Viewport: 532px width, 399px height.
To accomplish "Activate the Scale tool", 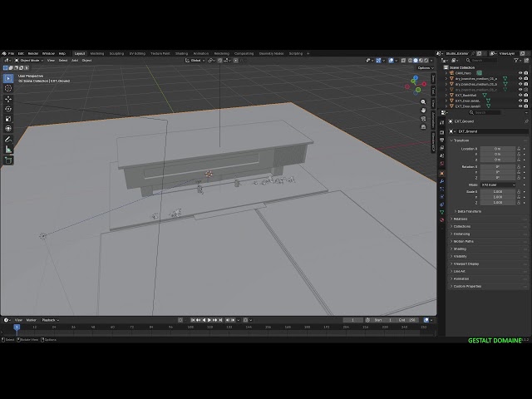I will pos(8,119).
